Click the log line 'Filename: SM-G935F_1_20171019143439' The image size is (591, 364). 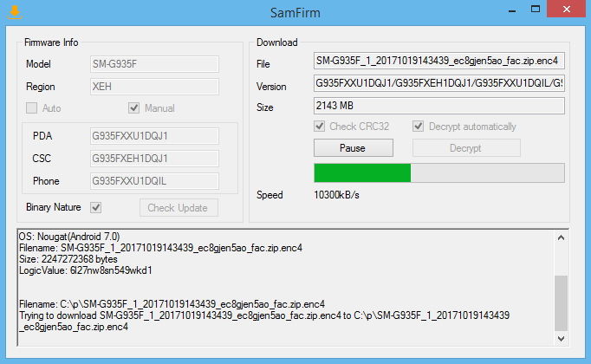tap(160, 248)
